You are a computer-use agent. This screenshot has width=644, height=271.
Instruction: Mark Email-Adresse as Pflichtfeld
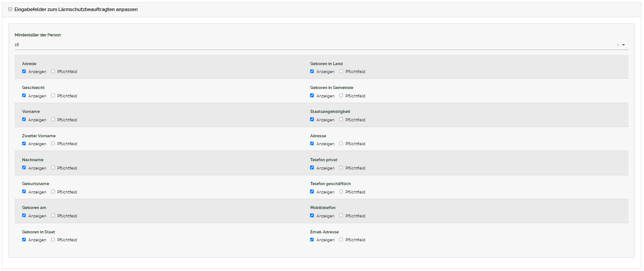click(341, 240)
